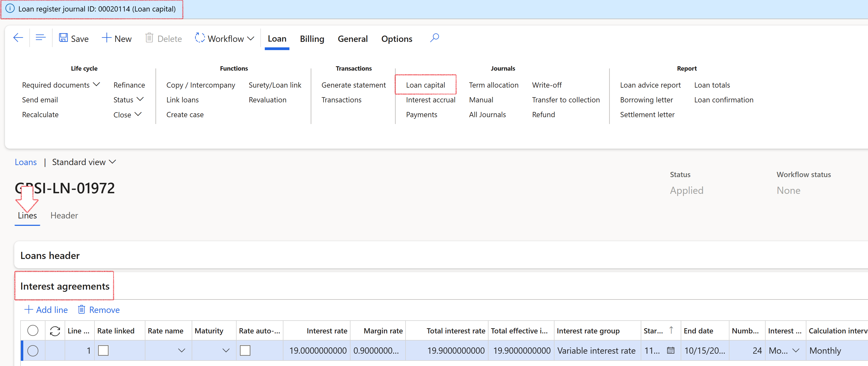Click the grid refresh icon in header row
This screenshot has width=868, height=366.
point(55,331)
